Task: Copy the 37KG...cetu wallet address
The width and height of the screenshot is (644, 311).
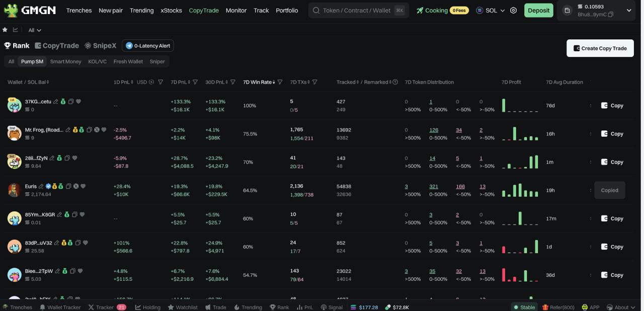Action: [x=71, y=102]
